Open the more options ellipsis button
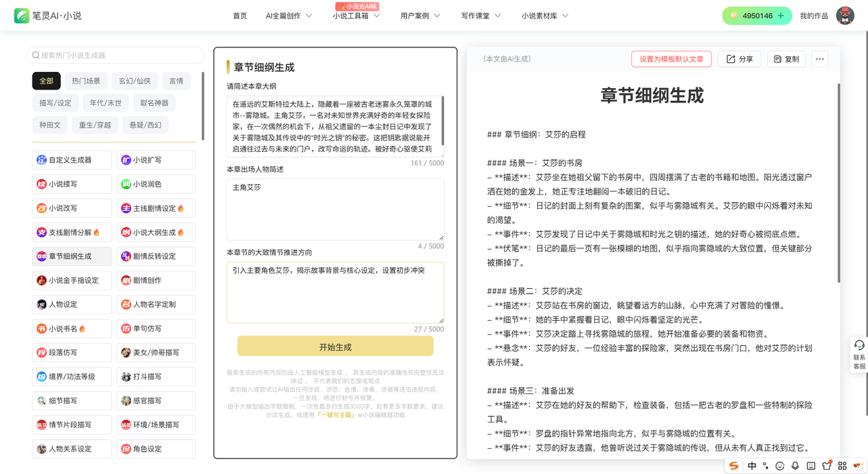Image resolution: width=868 pixels, height=474 pixels. coord(820,59)
